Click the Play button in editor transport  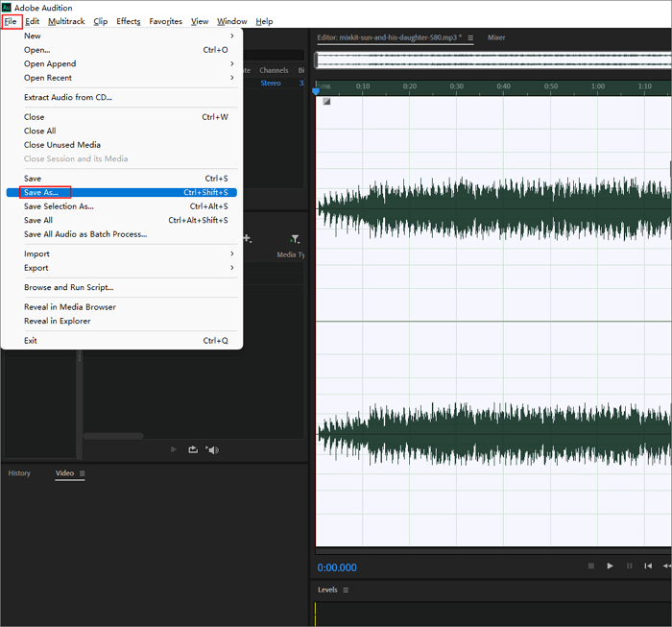610,566
